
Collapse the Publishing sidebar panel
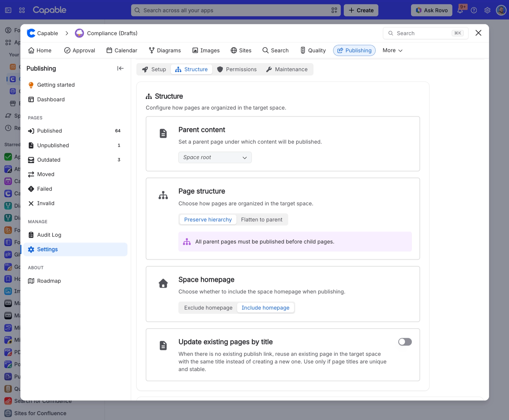120,68
